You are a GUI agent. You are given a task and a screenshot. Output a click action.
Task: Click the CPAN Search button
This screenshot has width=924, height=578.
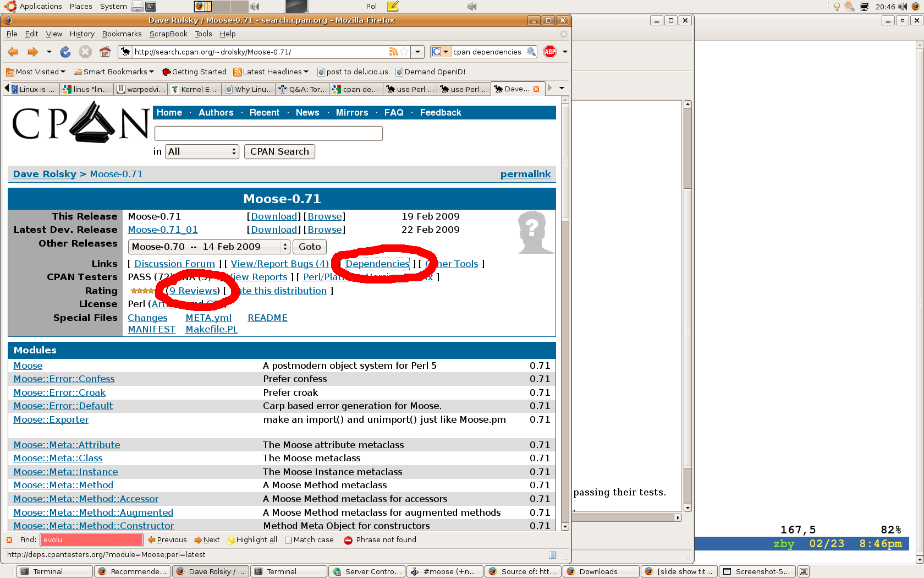(x=279, y=151)
